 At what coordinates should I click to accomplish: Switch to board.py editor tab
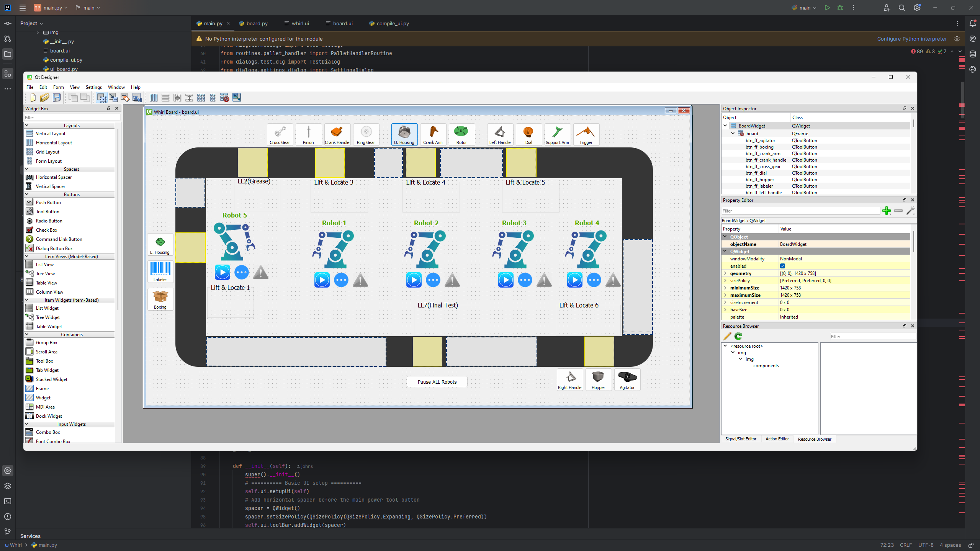[253, 23]
